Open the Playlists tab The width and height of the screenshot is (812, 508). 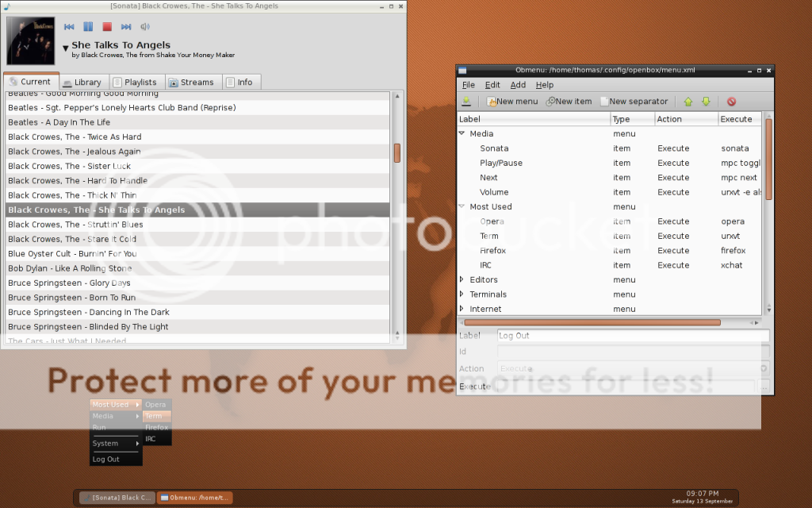click(x=136, y=82)
